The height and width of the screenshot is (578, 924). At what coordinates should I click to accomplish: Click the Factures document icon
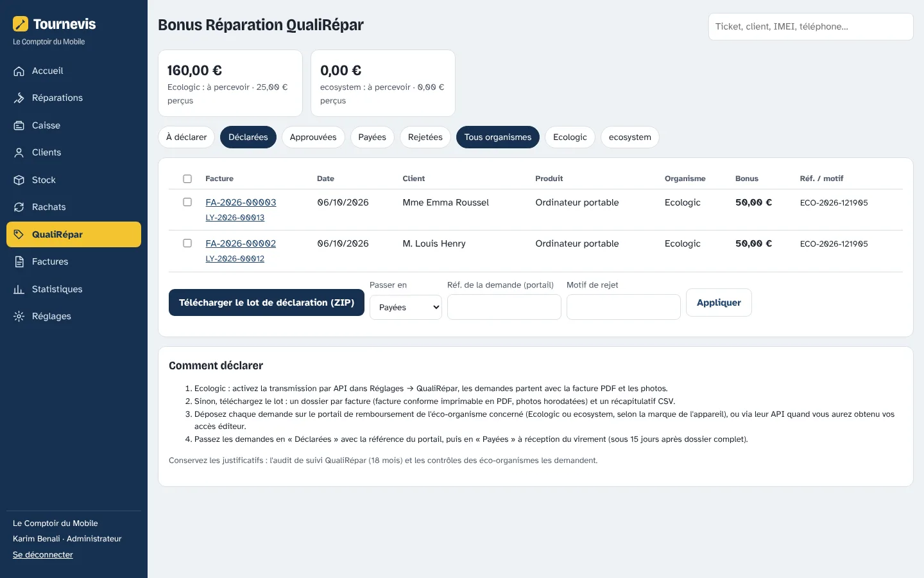19,262
